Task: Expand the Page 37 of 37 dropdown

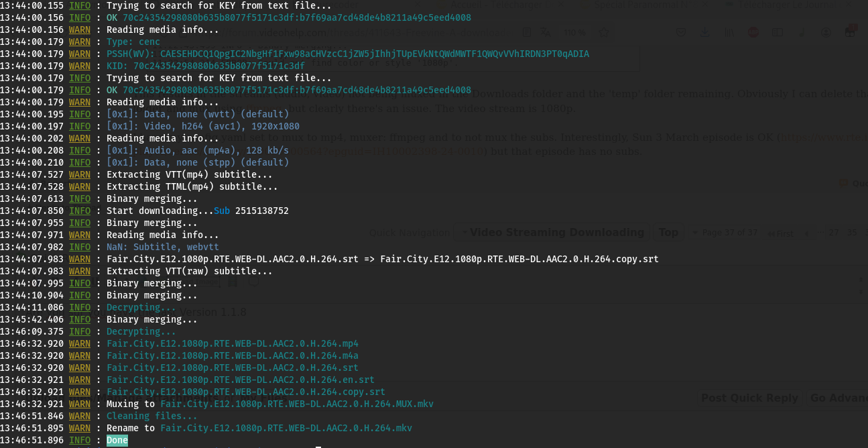Action: [724, 233]
